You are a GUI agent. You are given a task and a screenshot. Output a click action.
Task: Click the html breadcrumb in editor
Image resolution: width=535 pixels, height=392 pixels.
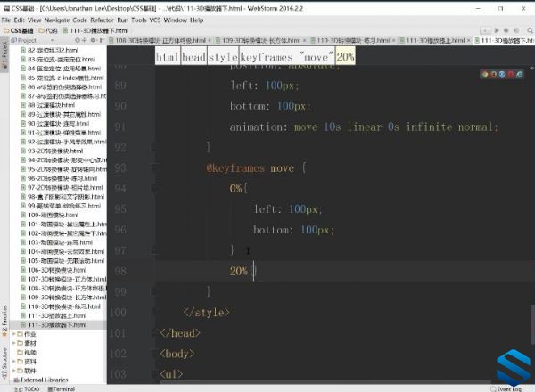[168, 57]
